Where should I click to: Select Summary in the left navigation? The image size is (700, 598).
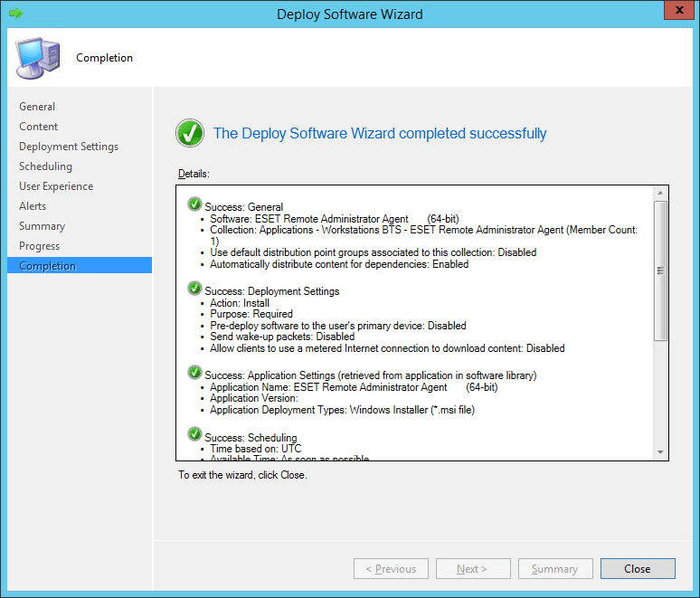(x=42, y=226)
